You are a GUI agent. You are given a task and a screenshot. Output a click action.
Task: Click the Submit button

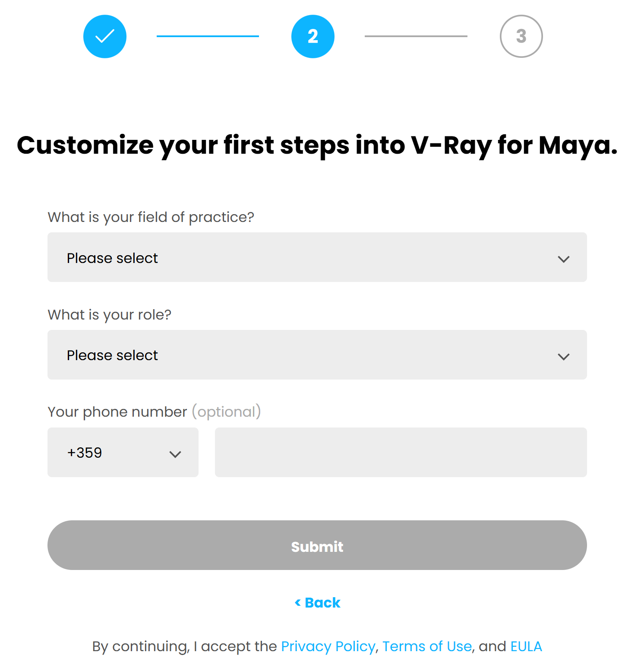click(x=317, y=545)
